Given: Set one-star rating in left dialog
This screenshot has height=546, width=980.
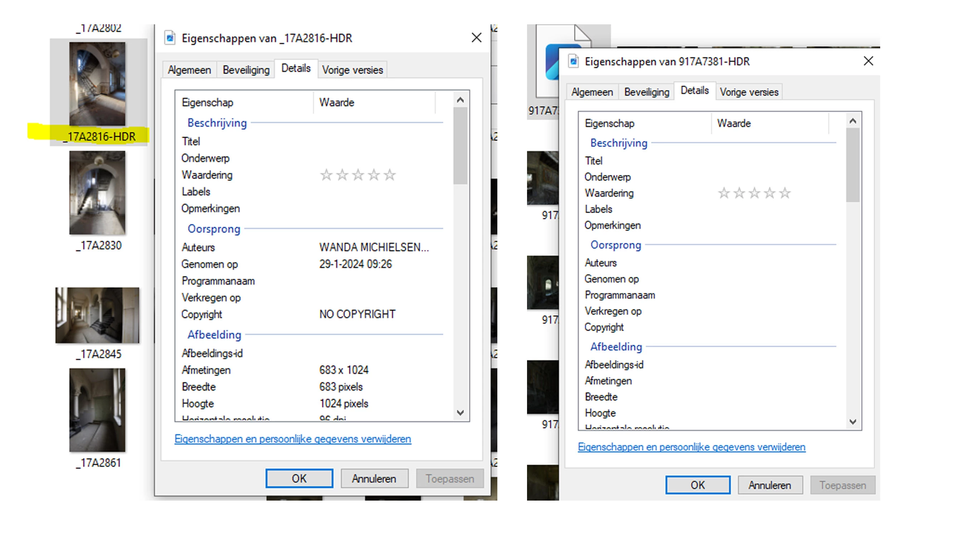Looking at the screenshot, I should coord(326,175).
